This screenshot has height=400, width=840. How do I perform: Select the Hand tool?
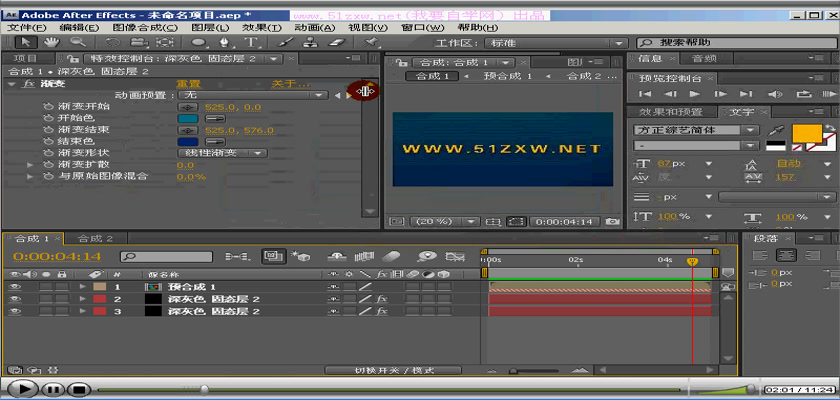(52, 42)
